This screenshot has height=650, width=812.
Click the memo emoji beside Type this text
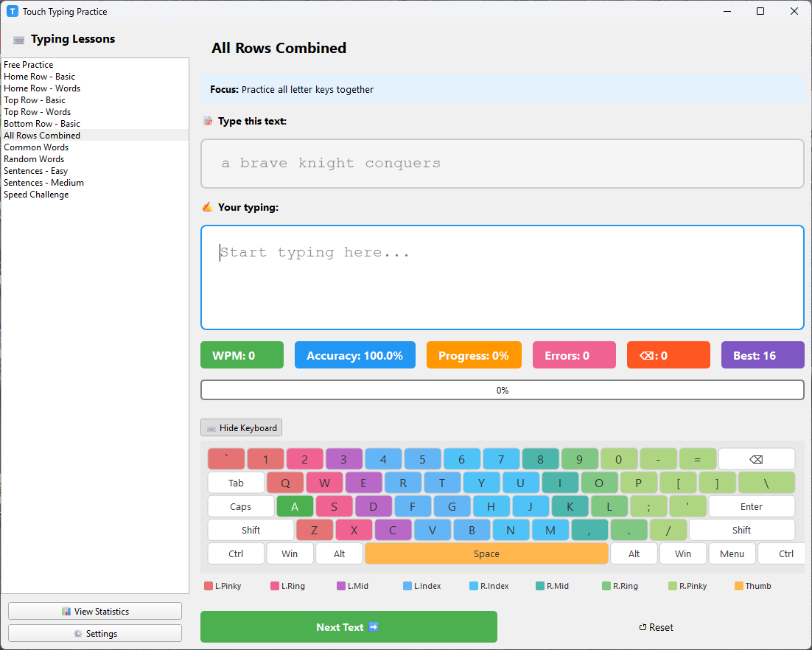click(208, 121)
